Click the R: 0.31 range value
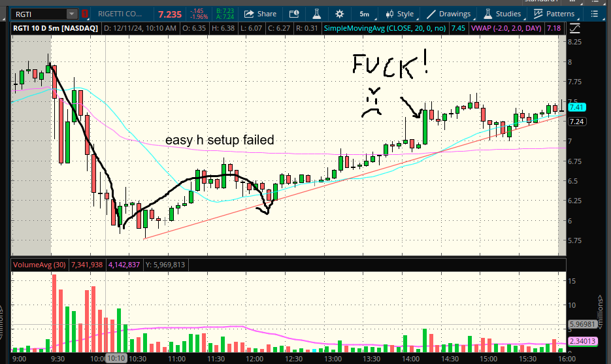The height and width of the screenshot is (364, 611). (307, 28)
